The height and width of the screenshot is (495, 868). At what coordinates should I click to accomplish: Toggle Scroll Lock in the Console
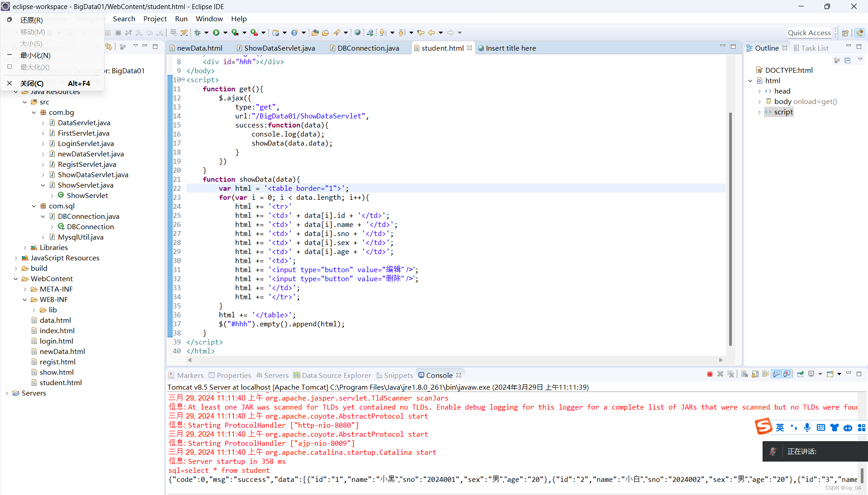coord(755,374)
